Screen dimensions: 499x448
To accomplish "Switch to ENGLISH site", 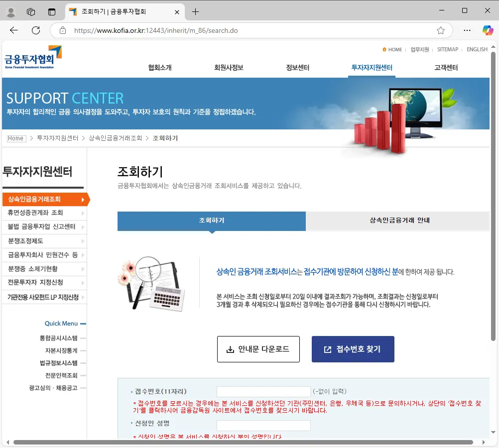I will point(477,49).
